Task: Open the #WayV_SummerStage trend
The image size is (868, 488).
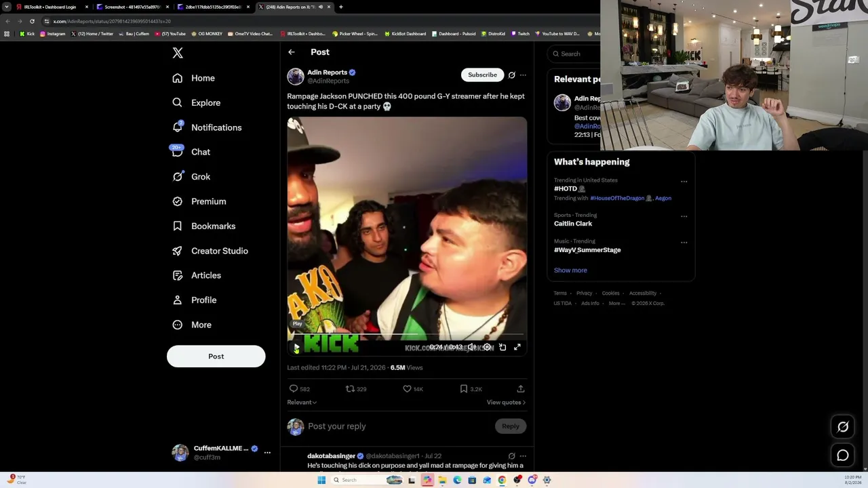Action: (x=587, y=250)
